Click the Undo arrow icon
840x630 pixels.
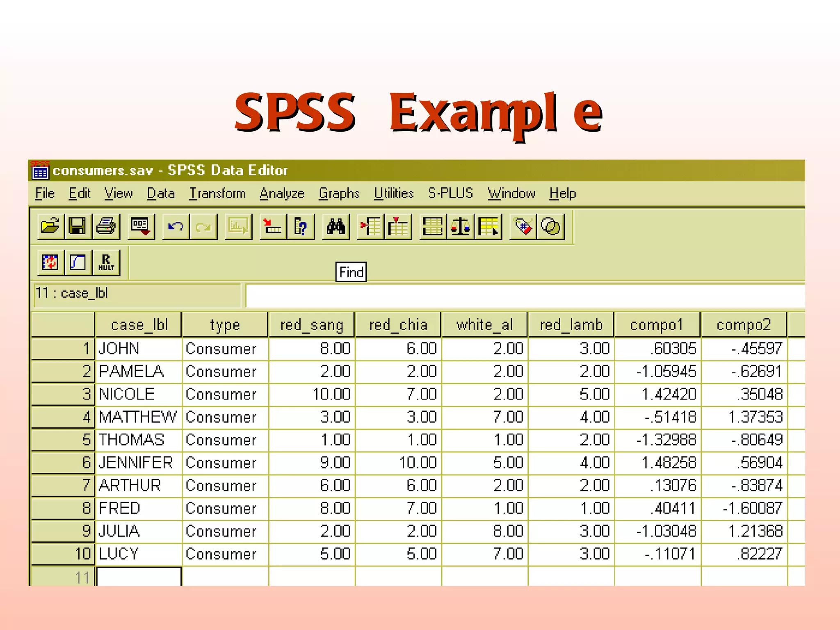pyautogui.click(x=176, y=226)
